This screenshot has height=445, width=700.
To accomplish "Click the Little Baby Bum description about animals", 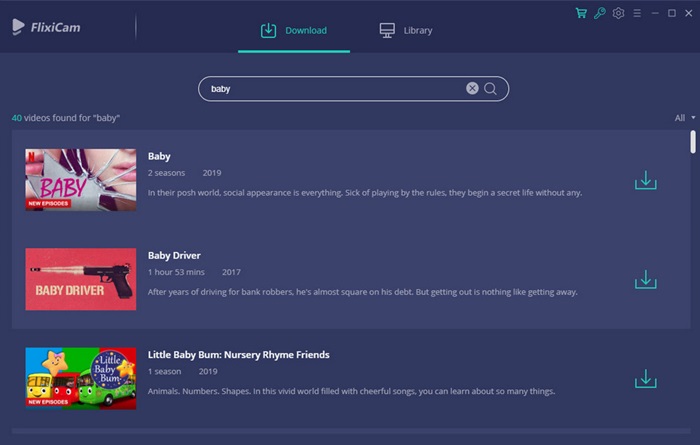I will coord(351,391).
